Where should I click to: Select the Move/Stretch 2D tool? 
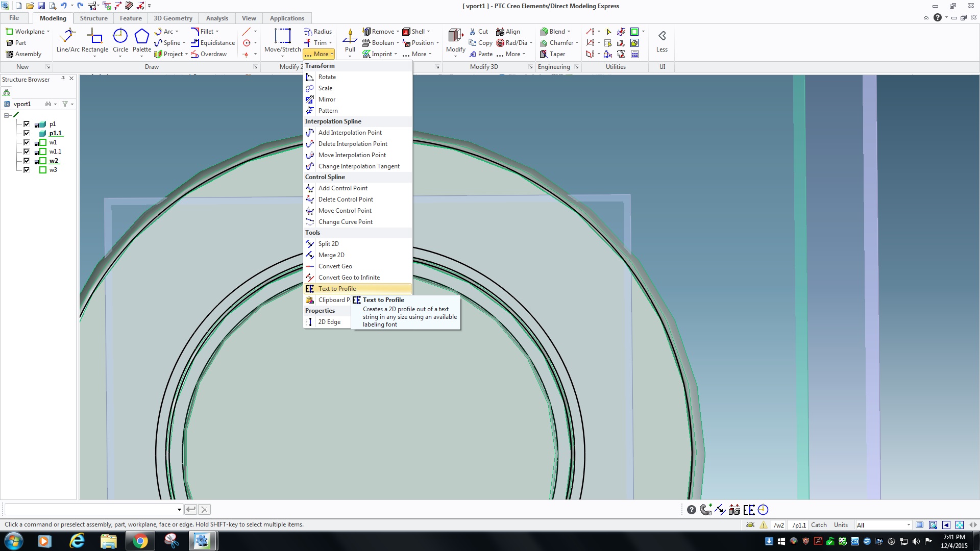click(x=282, y=37)
